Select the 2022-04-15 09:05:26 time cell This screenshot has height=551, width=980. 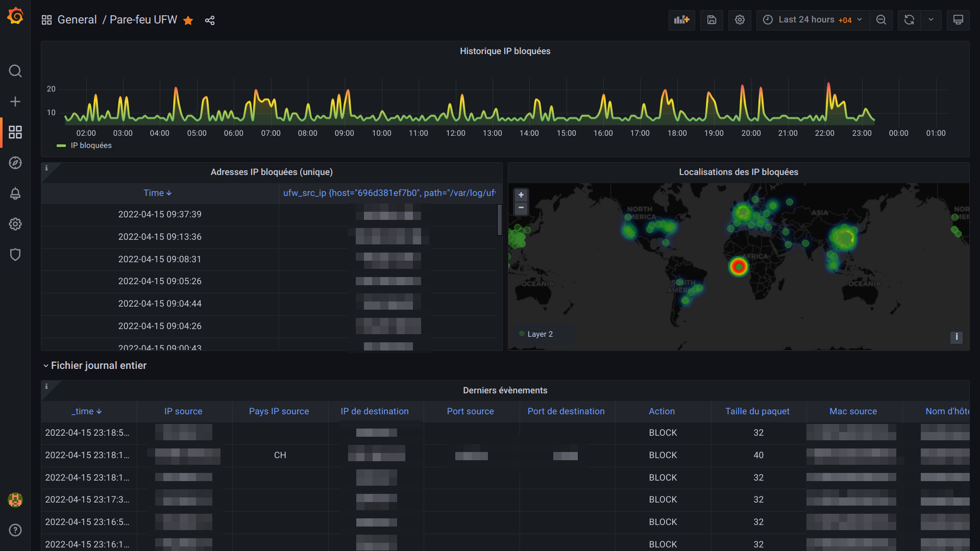point(160,281)
